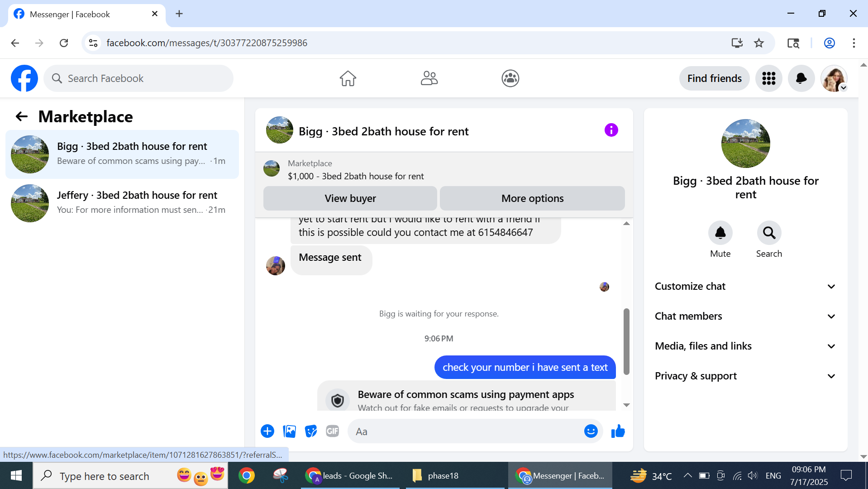The height and width of the screenshot is (489, 868).
Task: Select the Messenger | Facebook browser tab
Action: (x=86, y=14)
